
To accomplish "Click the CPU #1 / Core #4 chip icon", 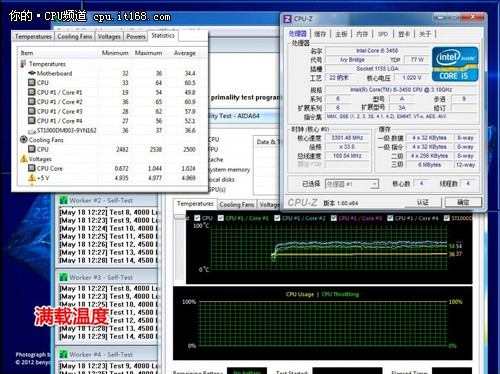I will coord(32,120).
